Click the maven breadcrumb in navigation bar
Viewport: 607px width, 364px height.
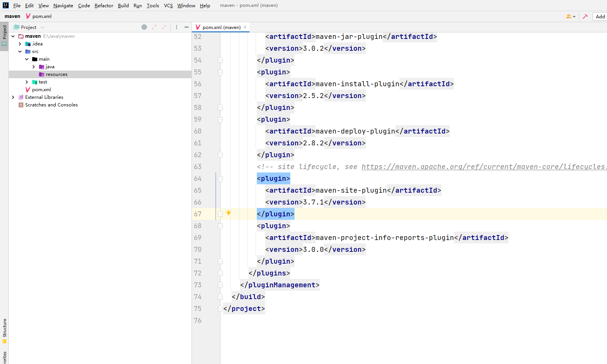click(x=12, y=16)
